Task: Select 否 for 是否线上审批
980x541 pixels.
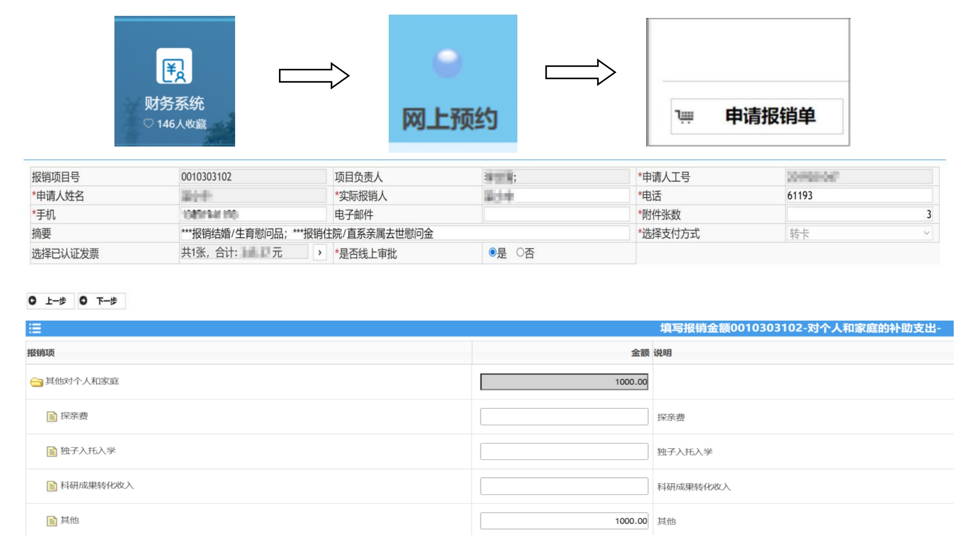Action: [520, 252]
